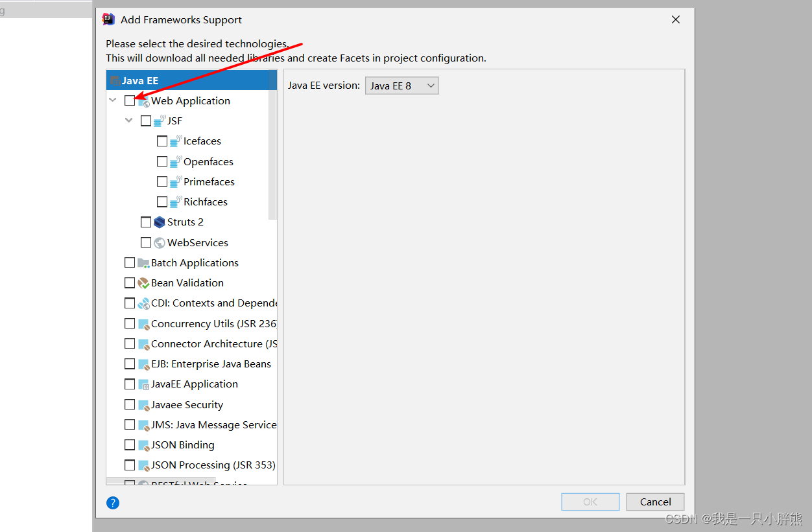
Task: Click the Web Application framework icon
Action: (144, 101)
